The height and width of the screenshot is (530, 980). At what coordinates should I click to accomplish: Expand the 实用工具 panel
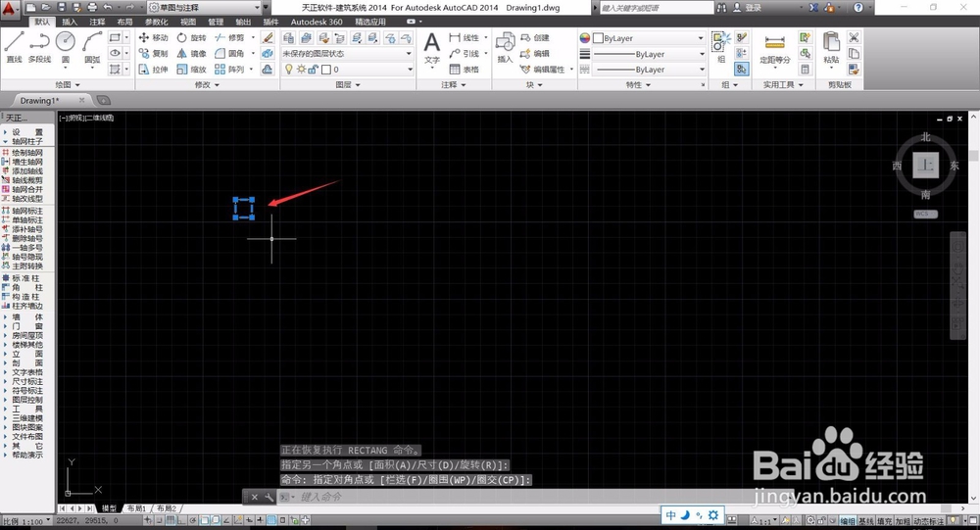coord(782,84)
